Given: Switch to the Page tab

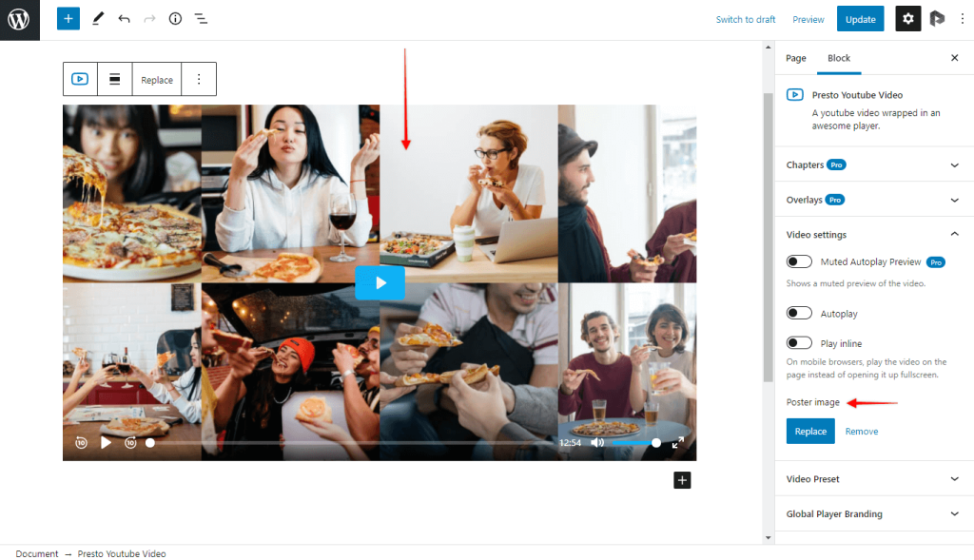Looking at the screenshot, I should 796,58.
